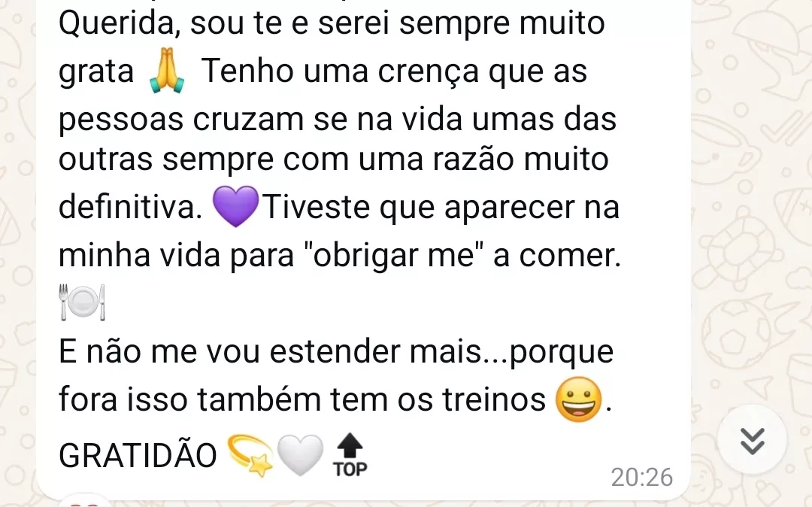Click the quoted text "obrigar me"
The height and width of the screenshot is (507, 812).
395,255
